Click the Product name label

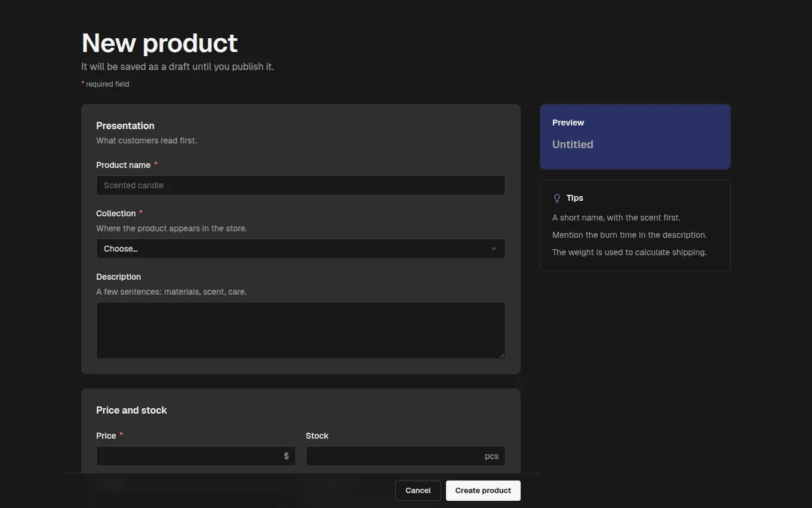tap(123, 165)
